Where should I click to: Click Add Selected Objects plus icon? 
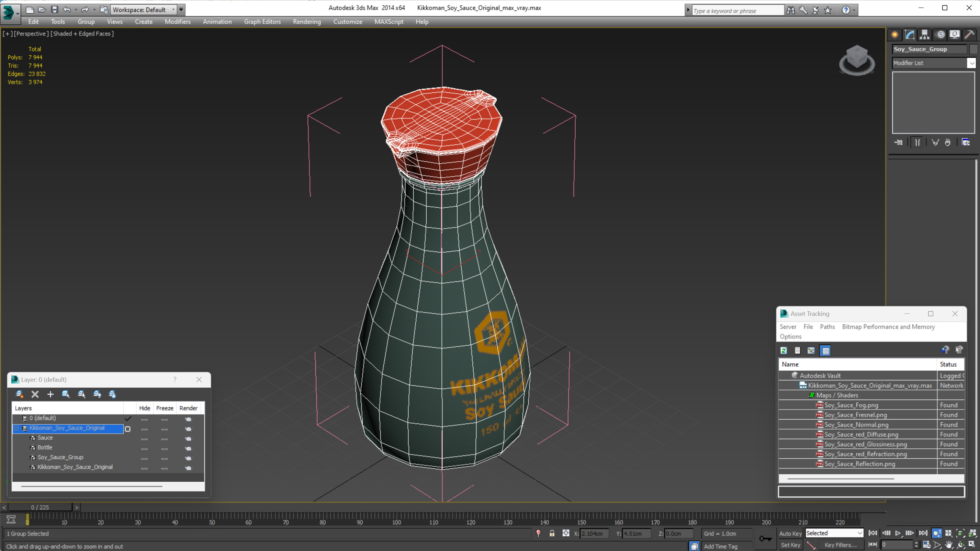[x=50, y=394]
